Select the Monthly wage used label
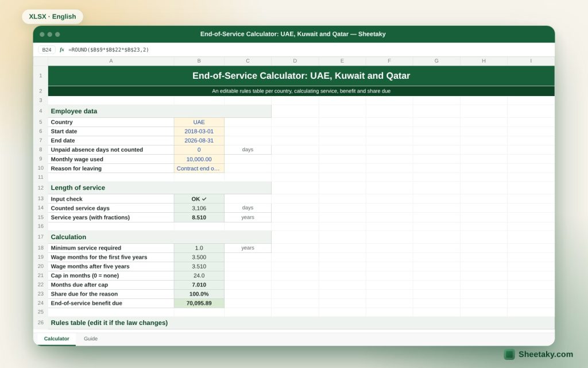The image size is (588, 368). point(111,159)
